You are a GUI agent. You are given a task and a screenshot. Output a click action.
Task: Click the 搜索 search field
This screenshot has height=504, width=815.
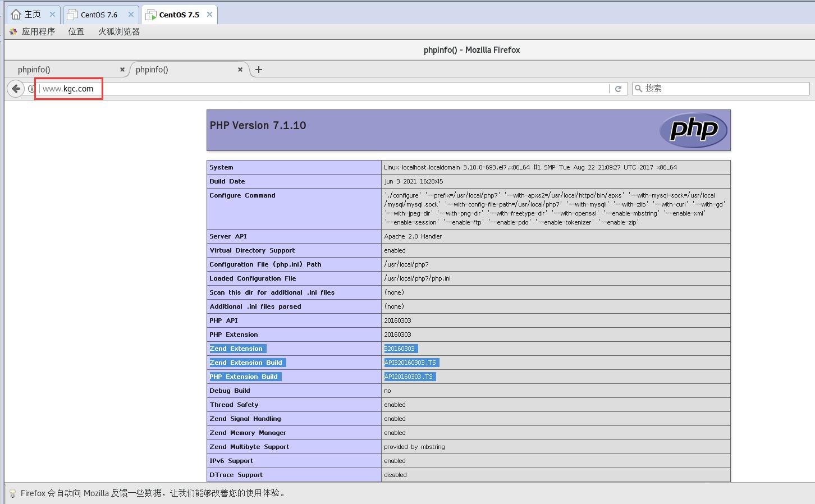coord(721,88)
